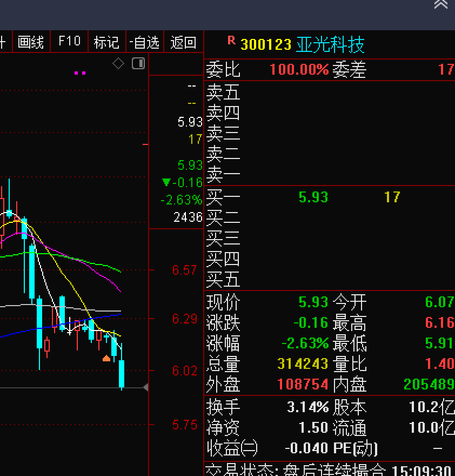Select the 卖二 order row
This screenshot has height=476, width=455.
330,154
